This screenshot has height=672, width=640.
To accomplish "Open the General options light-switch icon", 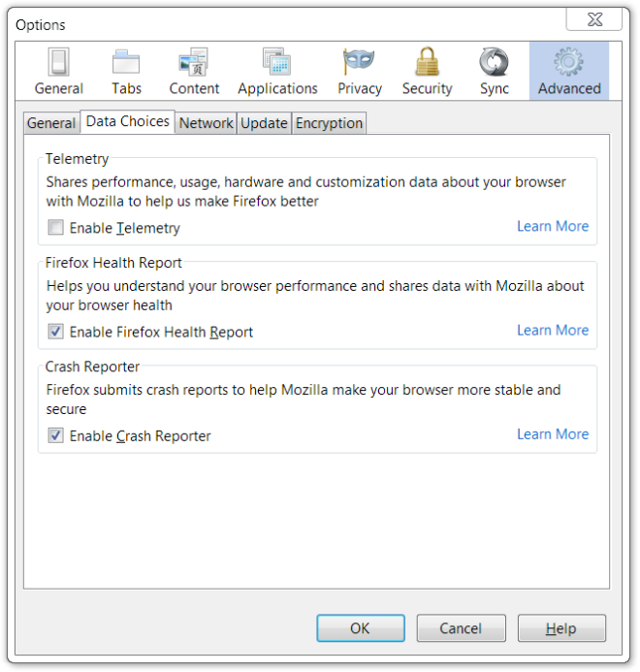I will [59, 62].
